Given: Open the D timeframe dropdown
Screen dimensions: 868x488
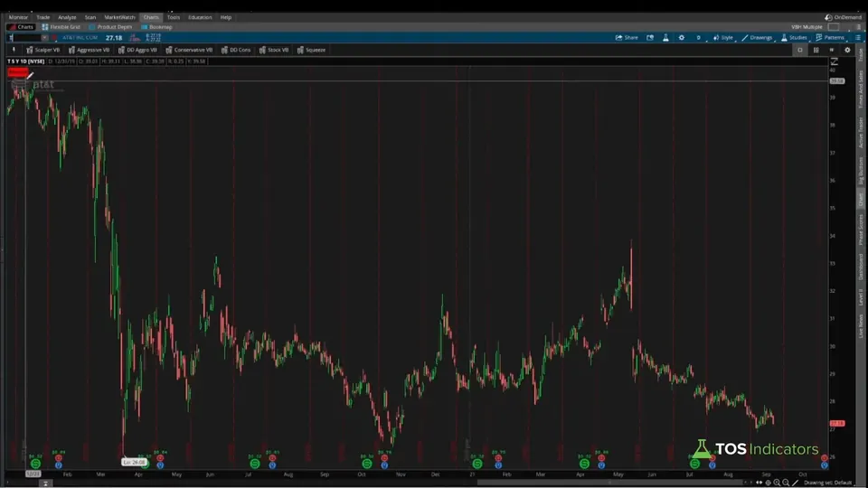Looking at the screenshot, I should (699, 38).
